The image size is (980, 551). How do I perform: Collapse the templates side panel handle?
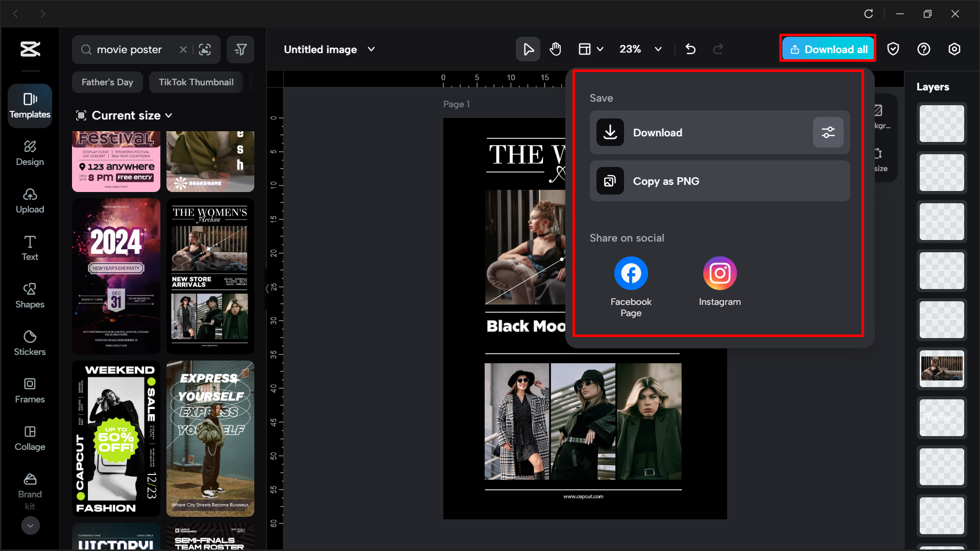point(267,289)
